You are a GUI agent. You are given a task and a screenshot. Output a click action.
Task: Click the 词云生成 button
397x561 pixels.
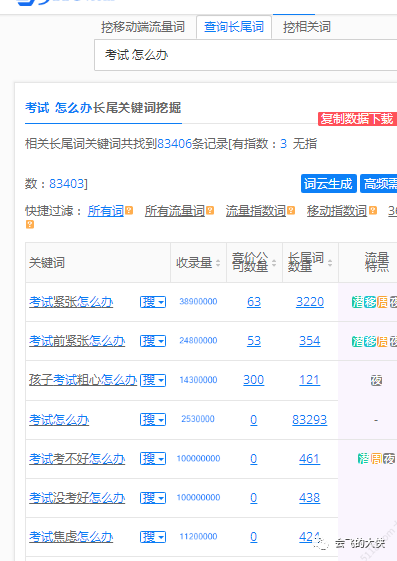329,184
